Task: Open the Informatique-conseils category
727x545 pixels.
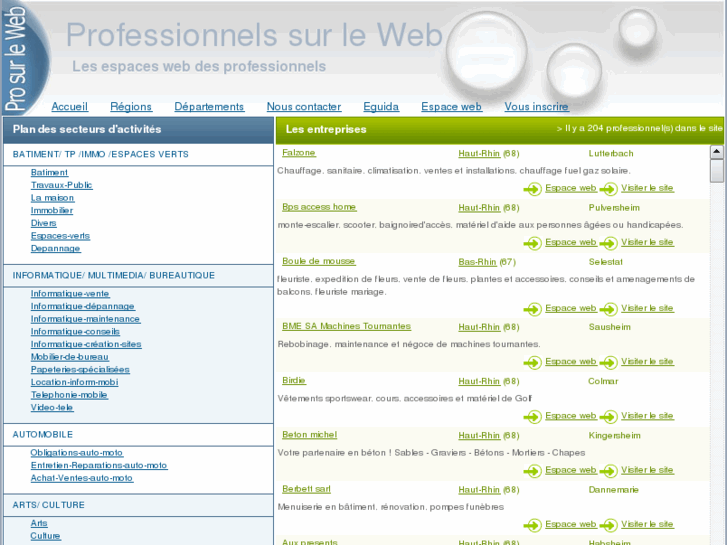Action: [75, 332]
